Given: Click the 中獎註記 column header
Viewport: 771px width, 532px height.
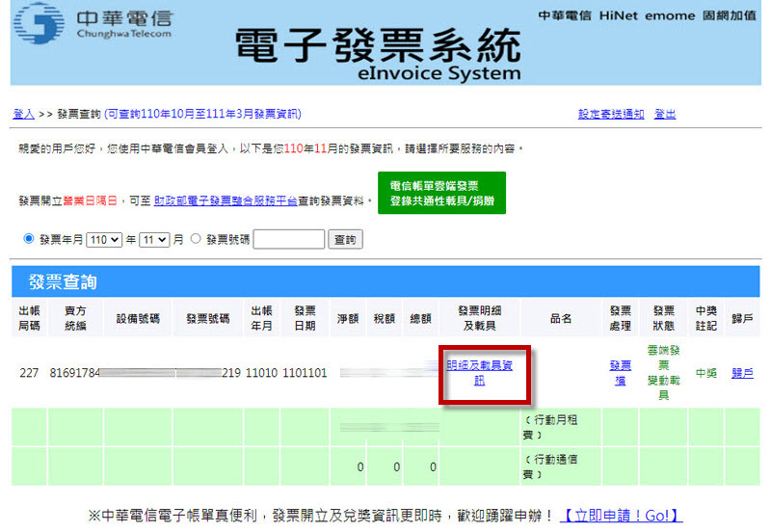Looking at the screenshot, I should point(706,318).
